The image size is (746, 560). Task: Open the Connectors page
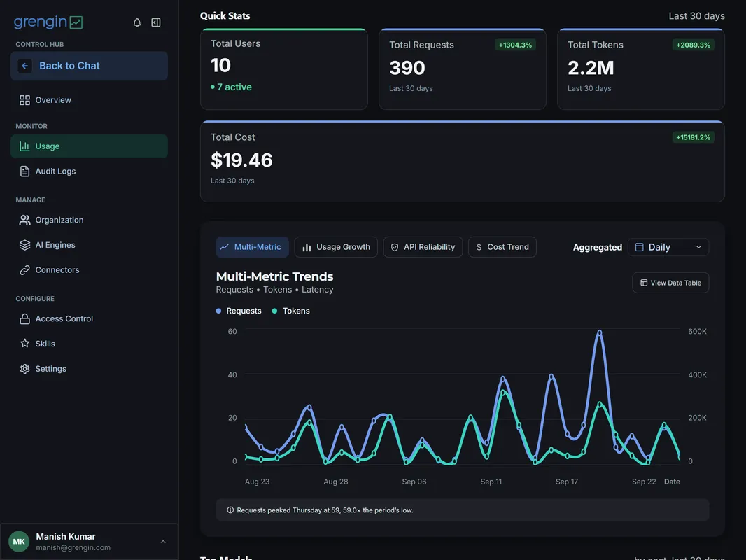89,269
